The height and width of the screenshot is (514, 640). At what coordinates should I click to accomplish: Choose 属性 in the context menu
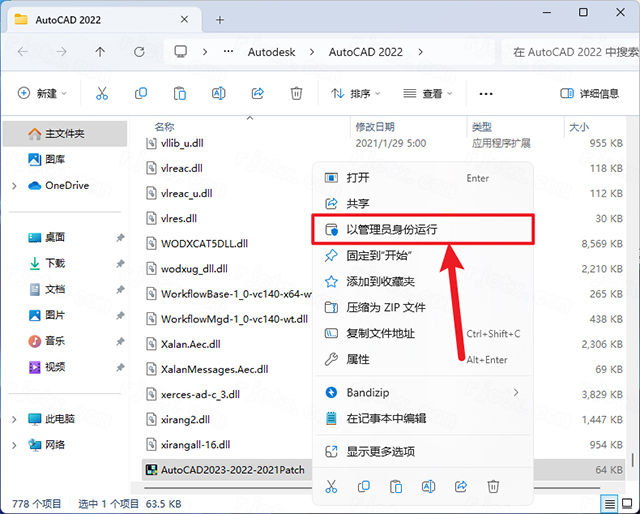[423, 360]
